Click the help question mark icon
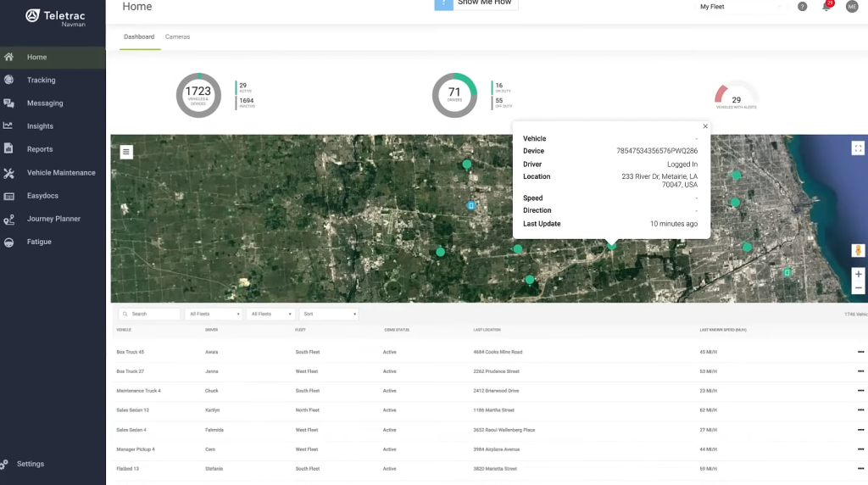The width and height of the screenshot is (868, 485). [x=802, y=7]
